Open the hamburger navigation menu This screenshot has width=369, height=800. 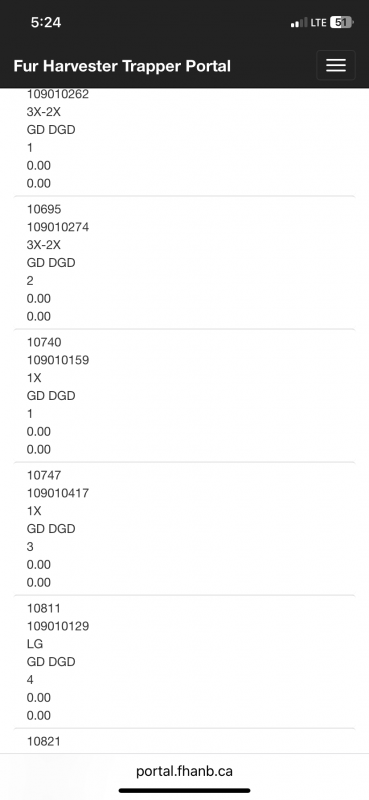(335, 65)
